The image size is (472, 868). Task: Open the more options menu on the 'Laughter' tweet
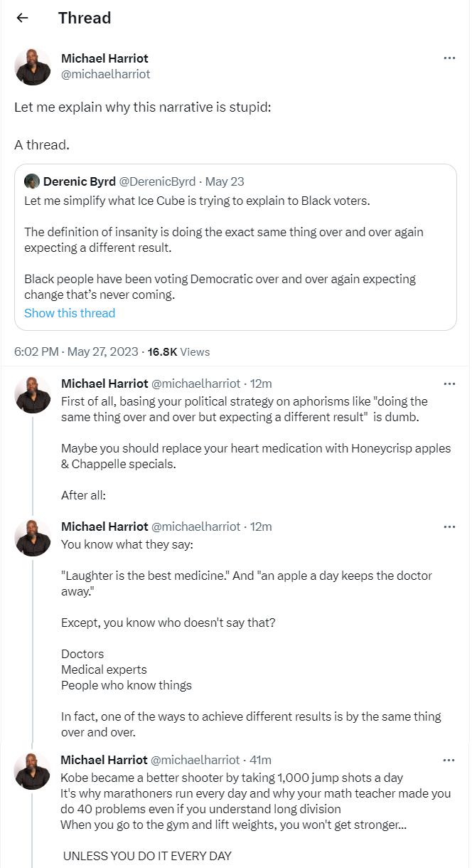[450, 526]
